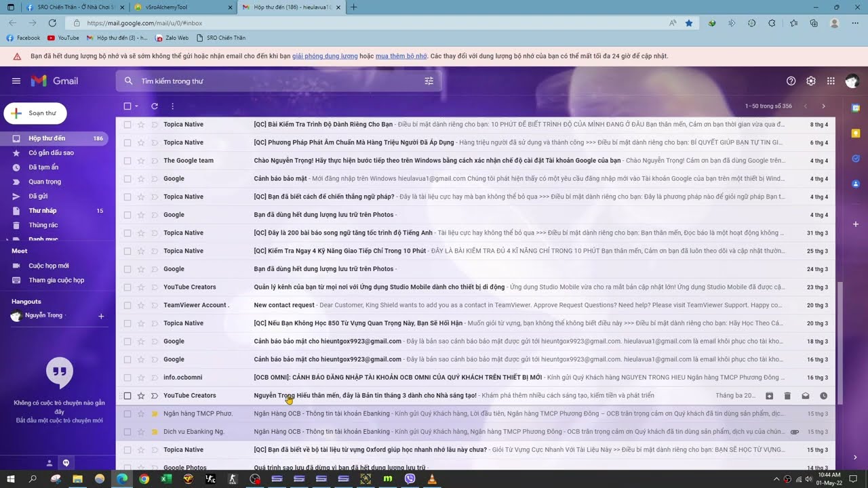Viewport: 868px width, 488px height.
Task: Open Edge Collections icon
Action: tap(814, 23)
